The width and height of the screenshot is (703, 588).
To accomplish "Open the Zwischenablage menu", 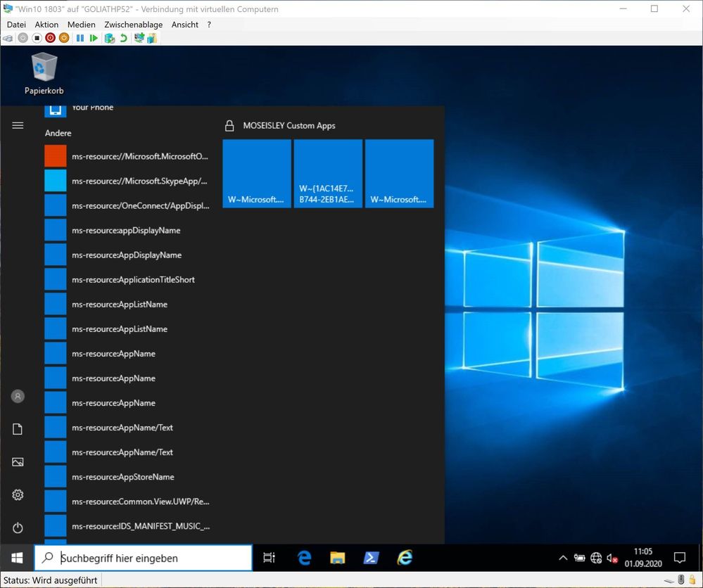I will click(x=133, y=25).
